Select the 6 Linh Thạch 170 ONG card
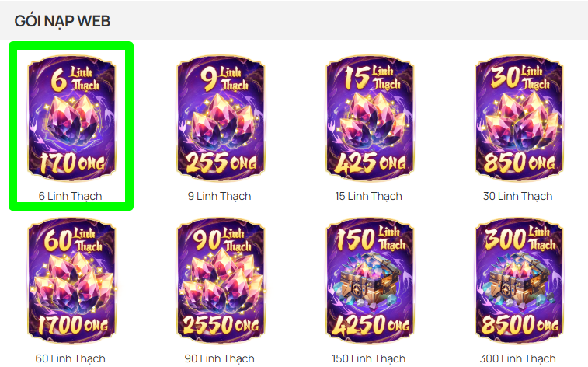 tap(71, 118)
